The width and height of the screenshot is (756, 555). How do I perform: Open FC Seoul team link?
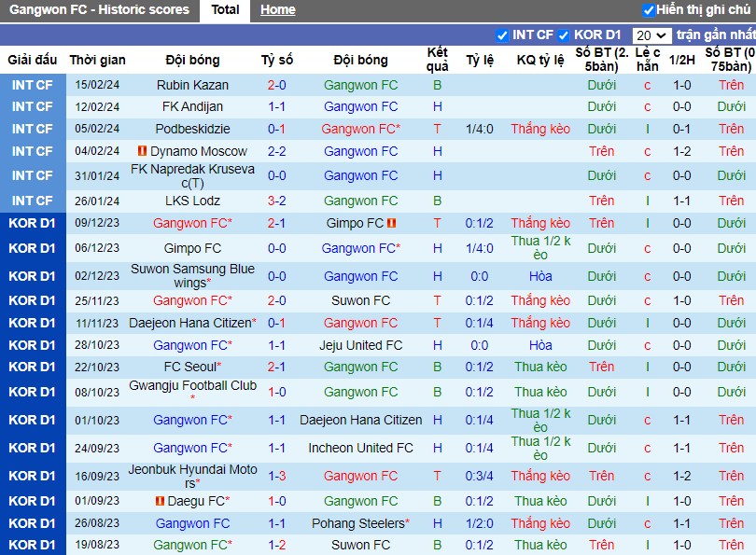[192, 368]
